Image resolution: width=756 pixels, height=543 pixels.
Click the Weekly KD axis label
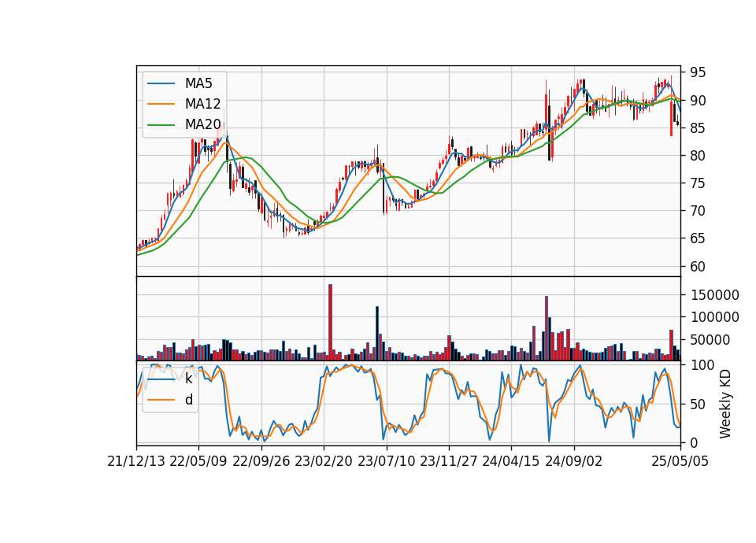click(x=725, y=404)
